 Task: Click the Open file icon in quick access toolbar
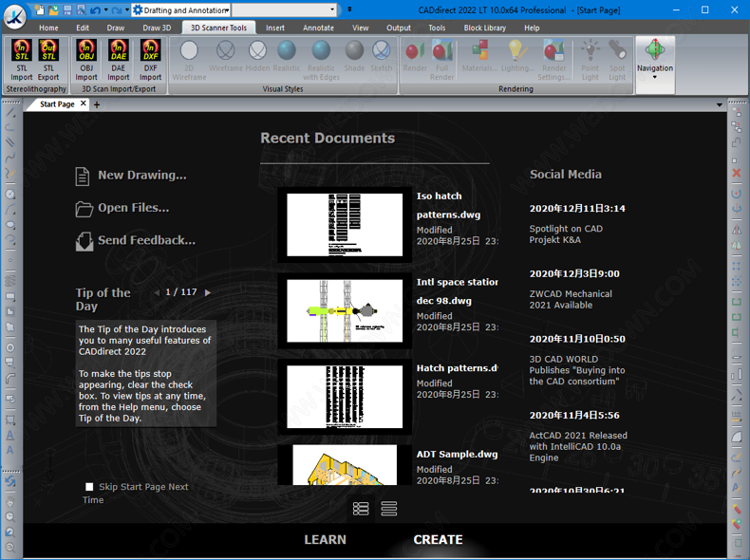[53, 10]
